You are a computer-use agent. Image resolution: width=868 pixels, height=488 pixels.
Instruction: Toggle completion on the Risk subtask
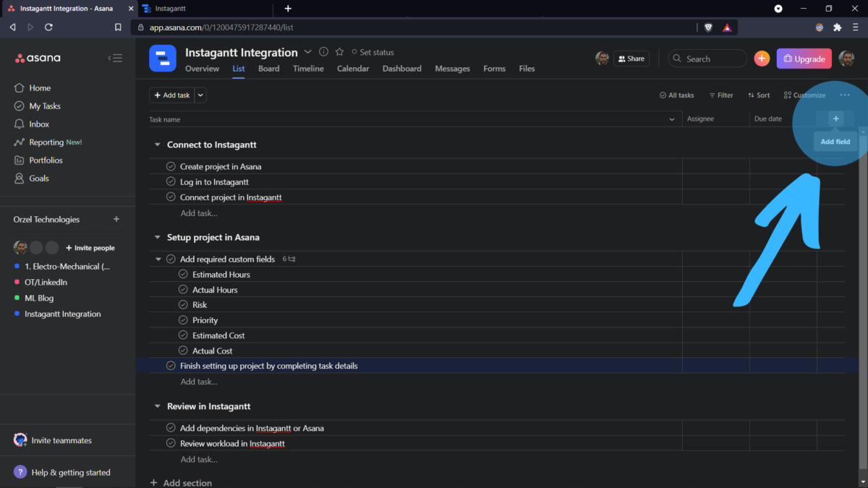182,304
